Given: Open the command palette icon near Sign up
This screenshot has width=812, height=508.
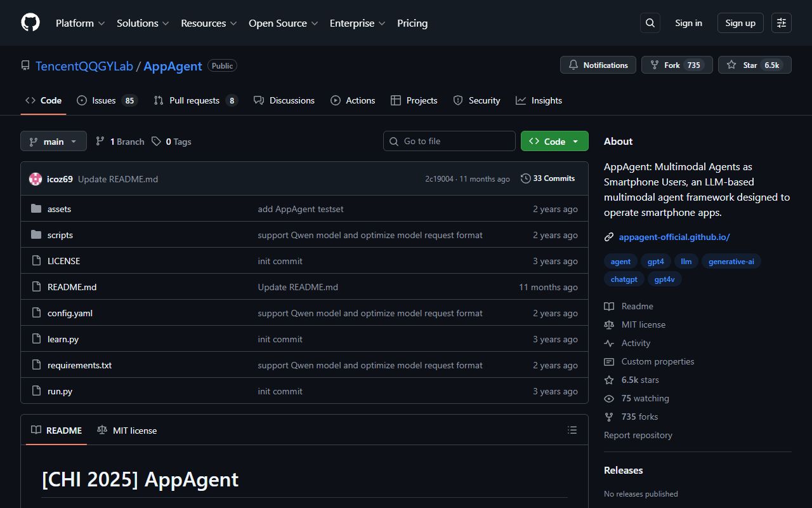Looking at the screenshot, I should pos(781,22).
